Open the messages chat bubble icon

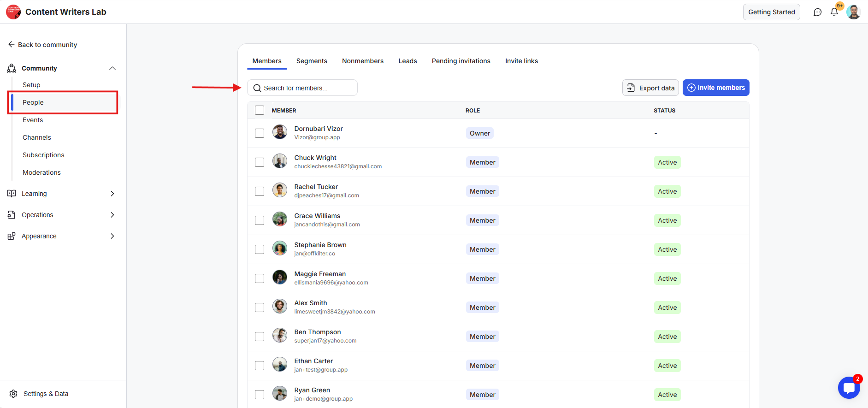(817, 12)
